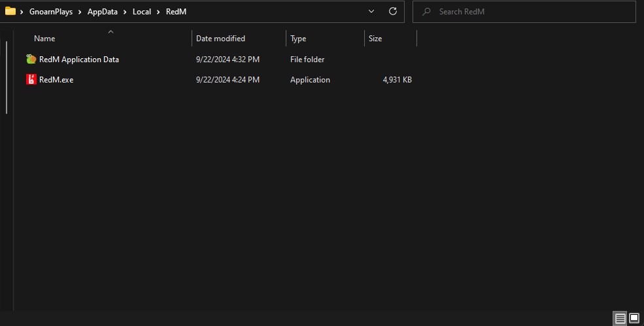Click RedM segment in the breadcrumb
This screenshot has width=644, height=326.
coord(176,12)
